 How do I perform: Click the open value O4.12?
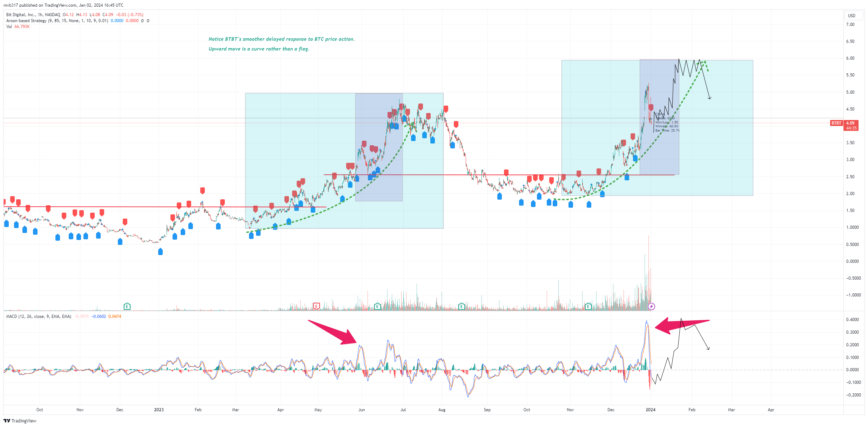[68, 15]
